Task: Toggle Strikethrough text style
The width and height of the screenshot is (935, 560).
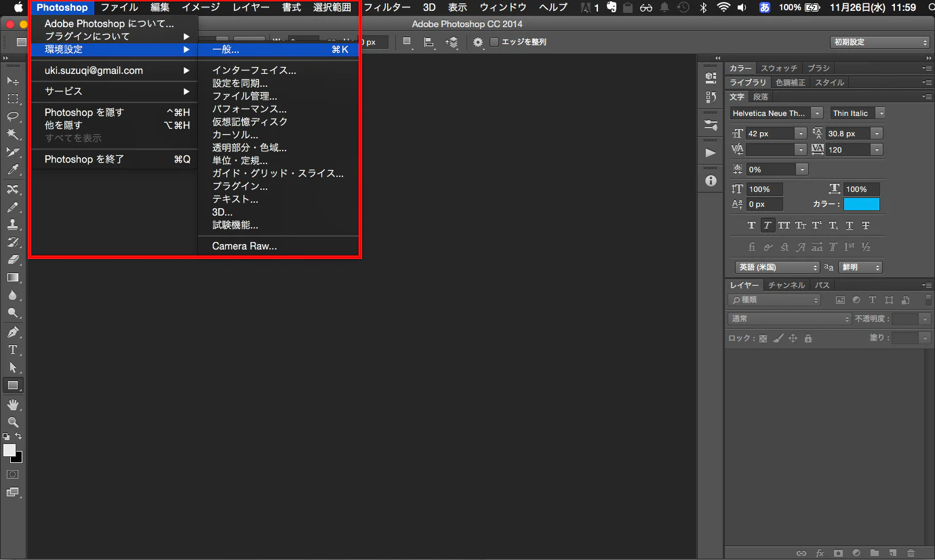Action: tap(866, 226)
